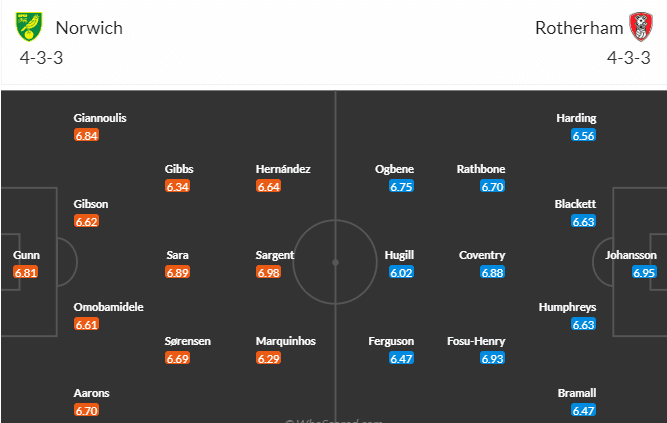Select Harding's 6.56 rating badge
Screen dimensions: 667x423
coord(583,135)
